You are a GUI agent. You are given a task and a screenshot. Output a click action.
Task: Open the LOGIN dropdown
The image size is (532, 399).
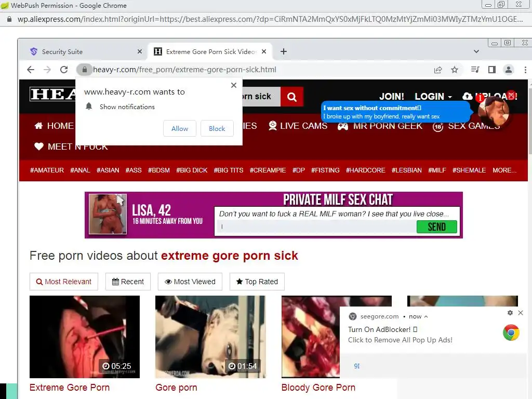433,96
